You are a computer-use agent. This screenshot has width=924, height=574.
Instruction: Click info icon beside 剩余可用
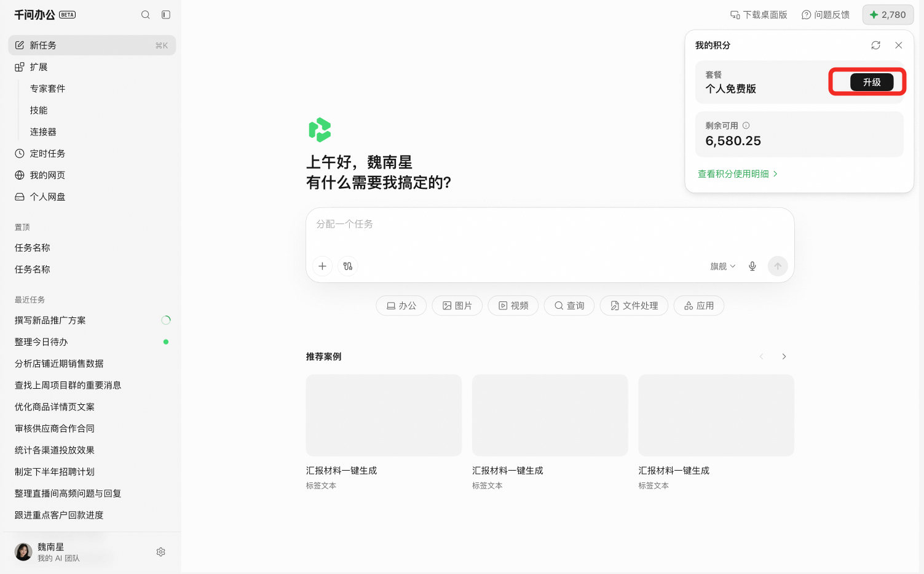click(746, 125)
